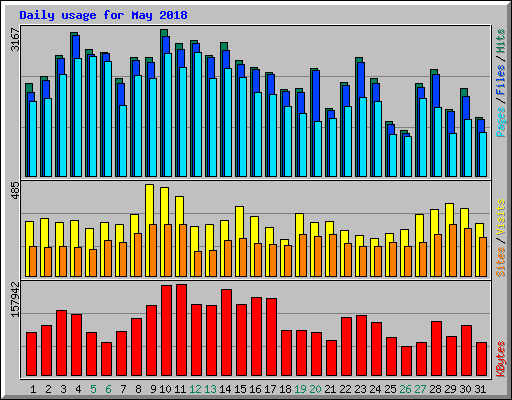
Task: Click the cyan Pages bar for day 10
Action: point(168,115)
